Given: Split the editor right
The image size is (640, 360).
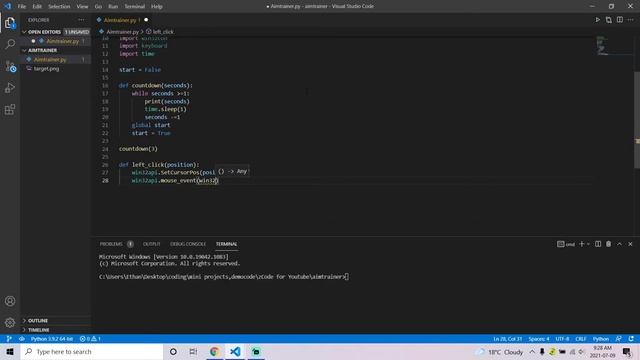Looking at the screenshot, I should 620,20.
